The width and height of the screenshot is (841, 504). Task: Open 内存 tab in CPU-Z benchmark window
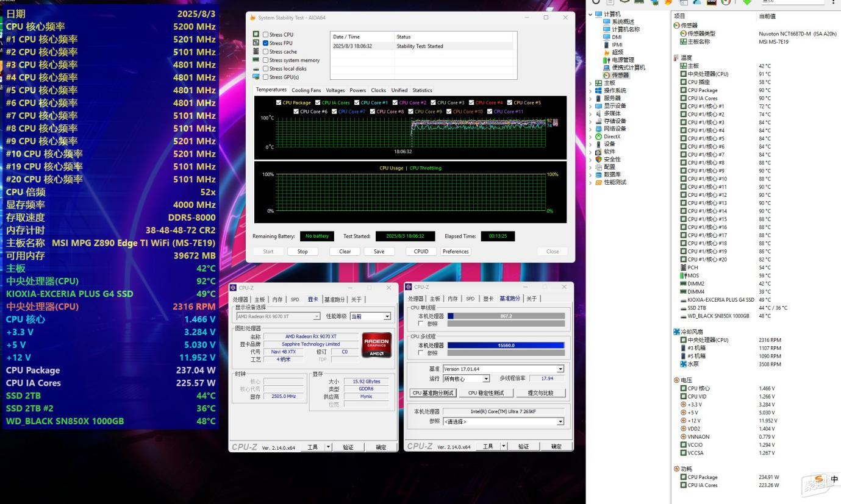pyautogui.click(x=453, y=299)
